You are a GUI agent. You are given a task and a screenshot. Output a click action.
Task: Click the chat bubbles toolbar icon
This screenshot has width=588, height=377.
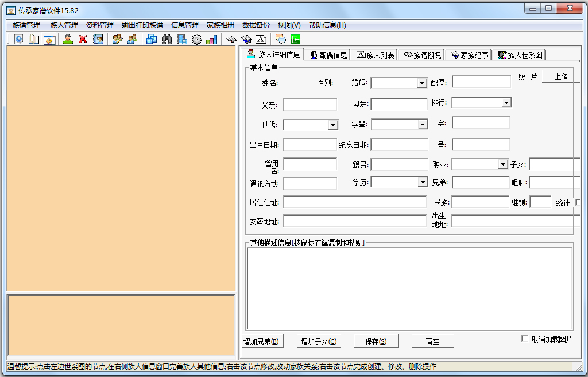(x=280, y=39)
